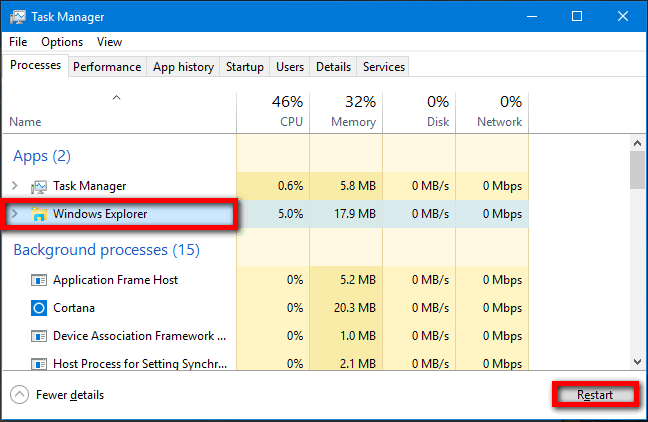Click Host Process for Setting Synchronization icon

click(x=39, y=364)
